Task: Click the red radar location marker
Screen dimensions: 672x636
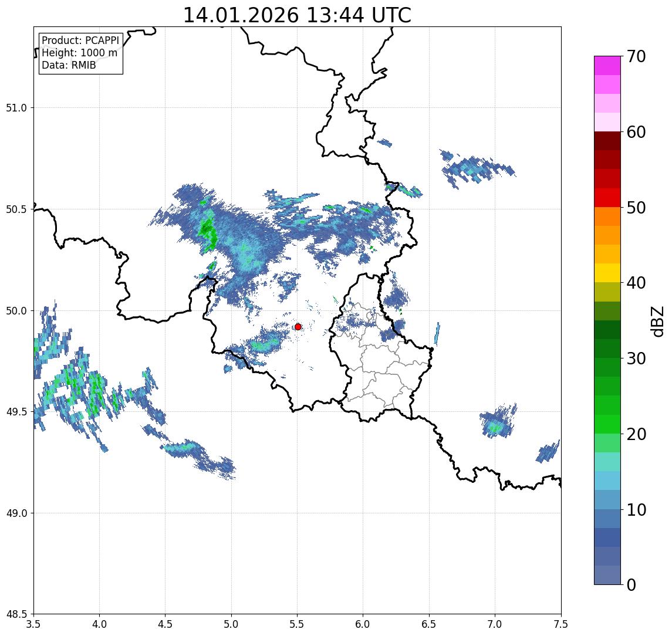Action: tap(298, 327)
